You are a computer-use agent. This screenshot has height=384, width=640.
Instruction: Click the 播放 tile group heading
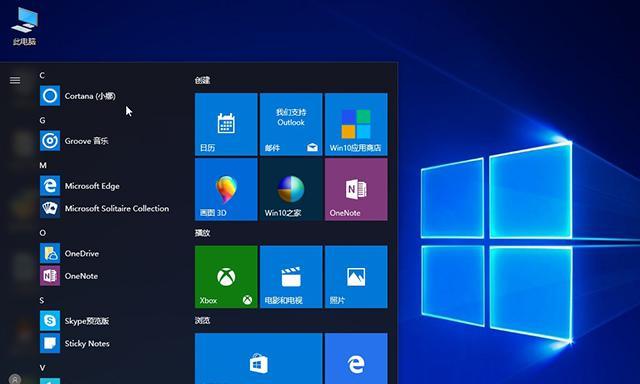pos(202,233)
